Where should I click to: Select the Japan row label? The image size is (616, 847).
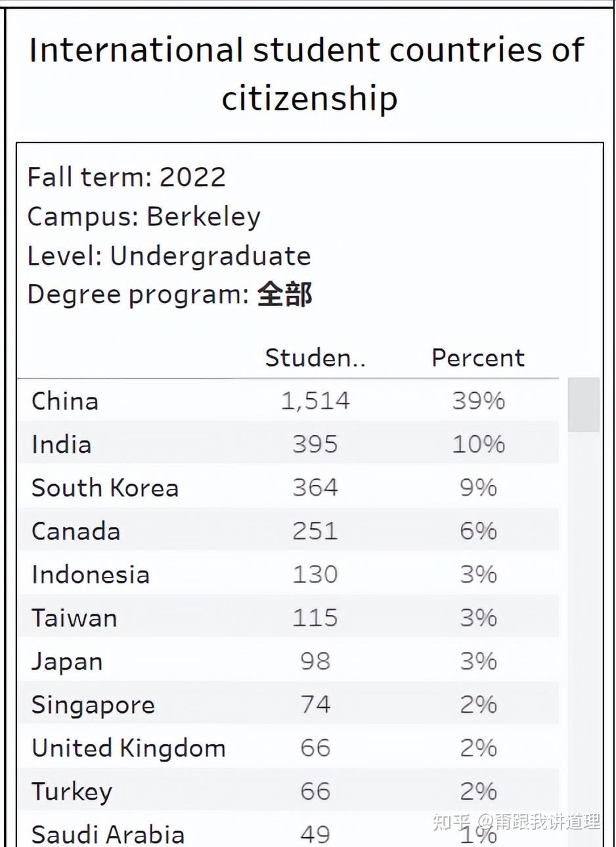[x=67, y=661]
